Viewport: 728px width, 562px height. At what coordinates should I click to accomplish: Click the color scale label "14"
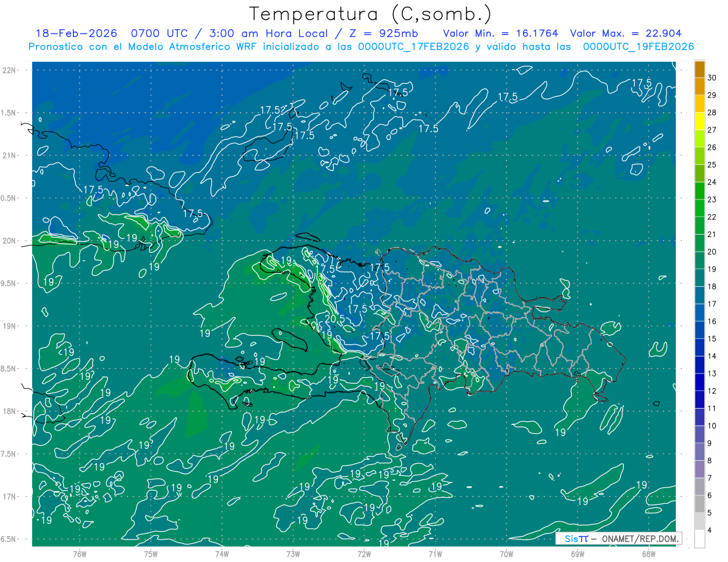coord(712,356)
